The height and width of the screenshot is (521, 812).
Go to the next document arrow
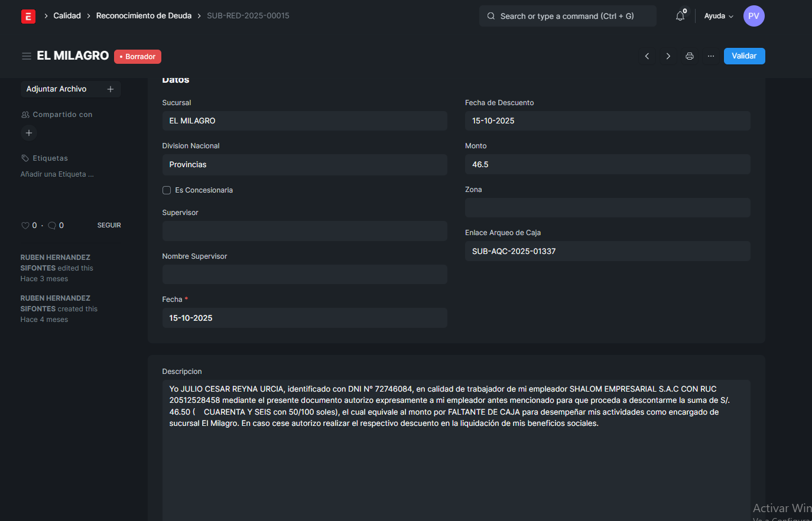click(668, 56)
